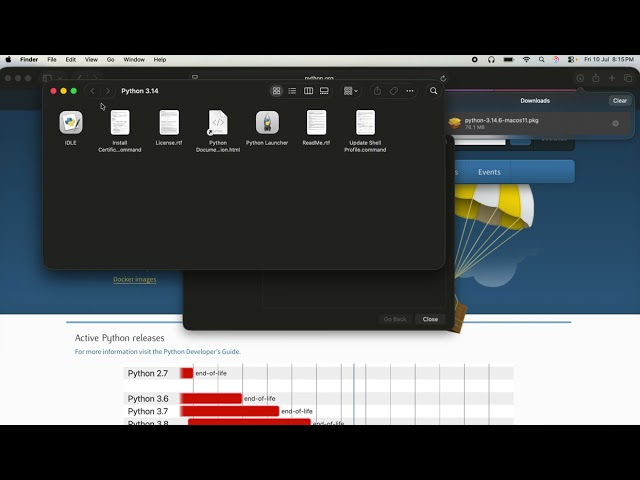The width and height of the screenshot is (640, 480).
Task: Click the battery status icon
Action: 509,60
